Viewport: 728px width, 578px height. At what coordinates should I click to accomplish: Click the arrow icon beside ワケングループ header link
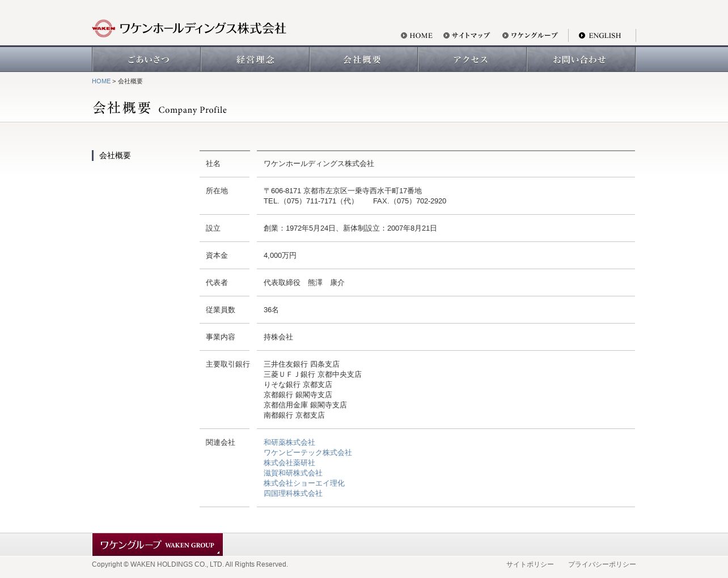(506, 36)
